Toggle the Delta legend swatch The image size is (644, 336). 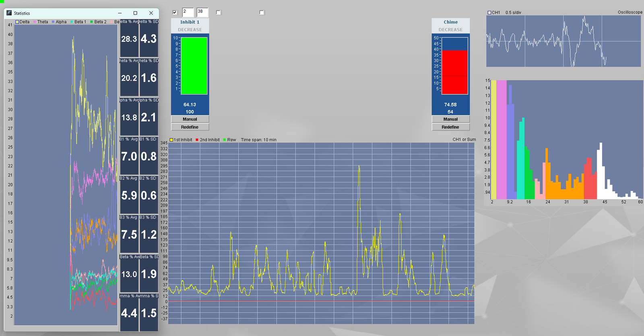click(x=17, y=22)
